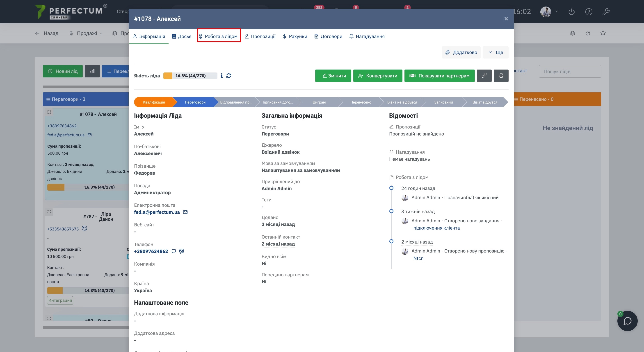The height and width of the screenshot is (352, 644).
Task: Open the Ntcn proposal link
Action: [418, 258]
